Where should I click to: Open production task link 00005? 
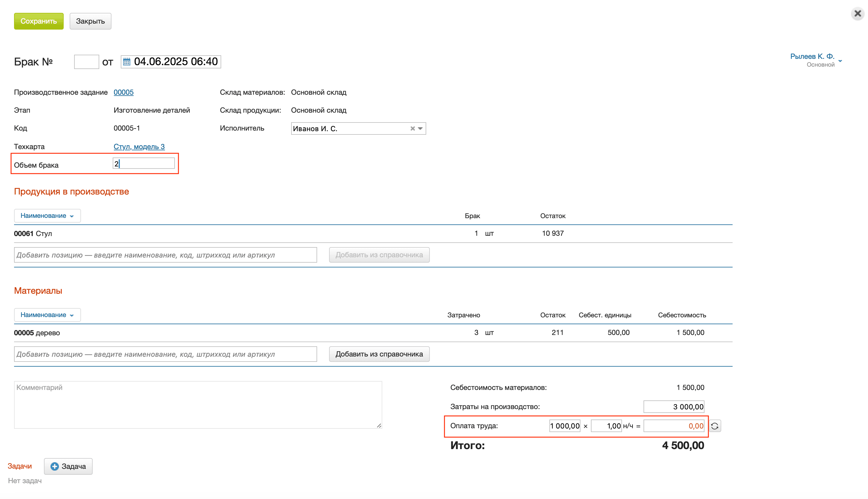click(x=123, y=92)
